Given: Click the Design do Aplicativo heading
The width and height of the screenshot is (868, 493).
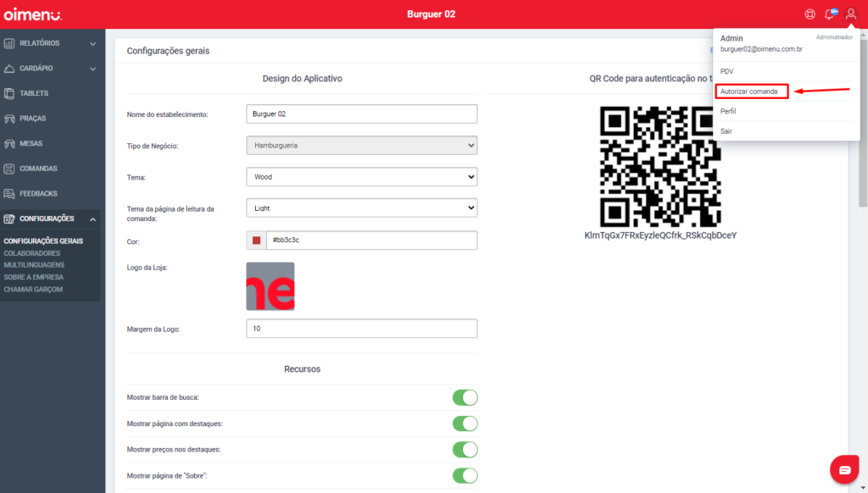Looking at the screenshot, I should coord(303,79).
